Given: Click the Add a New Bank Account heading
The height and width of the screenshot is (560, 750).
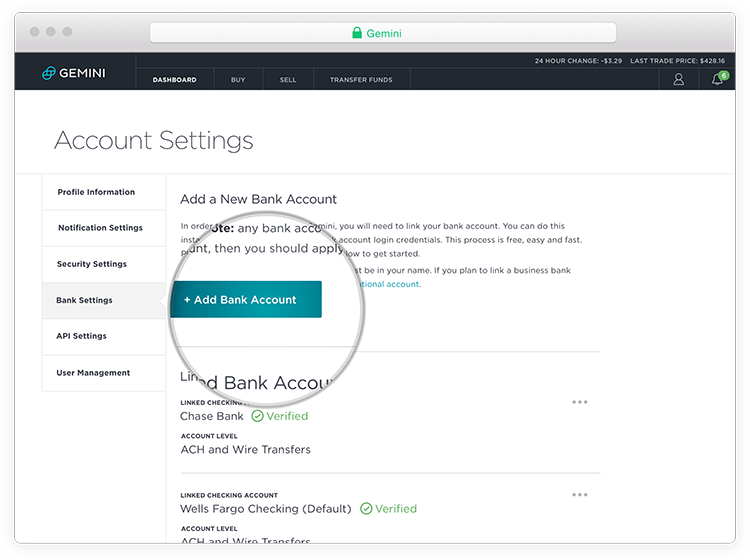Looking at the screenshot, I should tap(258, 199).
